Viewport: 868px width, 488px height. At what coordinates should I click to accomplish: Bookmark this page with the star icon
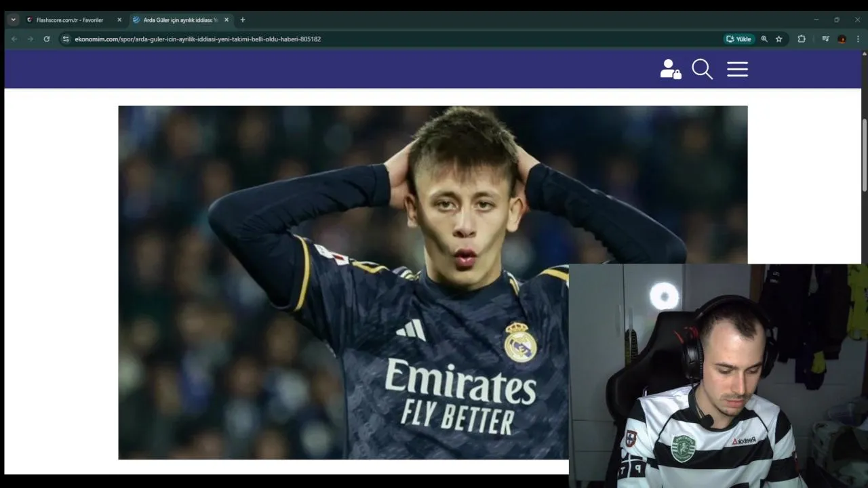(779, 39)
